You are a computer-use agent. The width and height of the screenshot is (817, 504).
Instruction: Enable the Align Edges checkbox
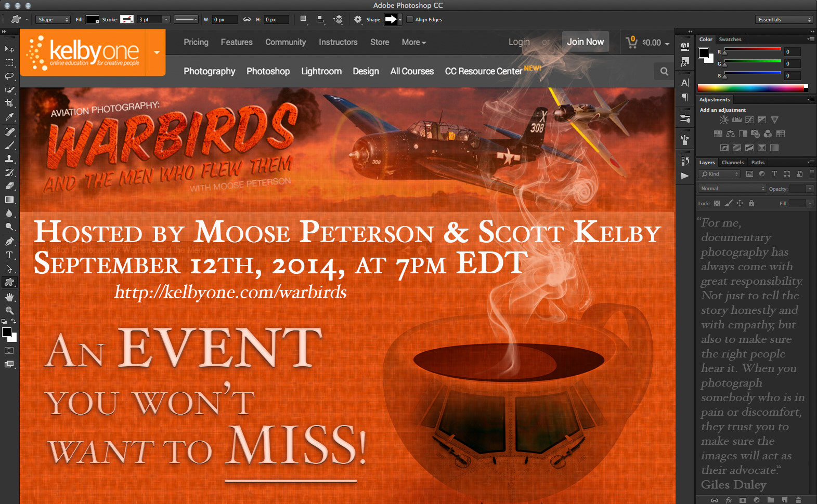tap(410, 20)
